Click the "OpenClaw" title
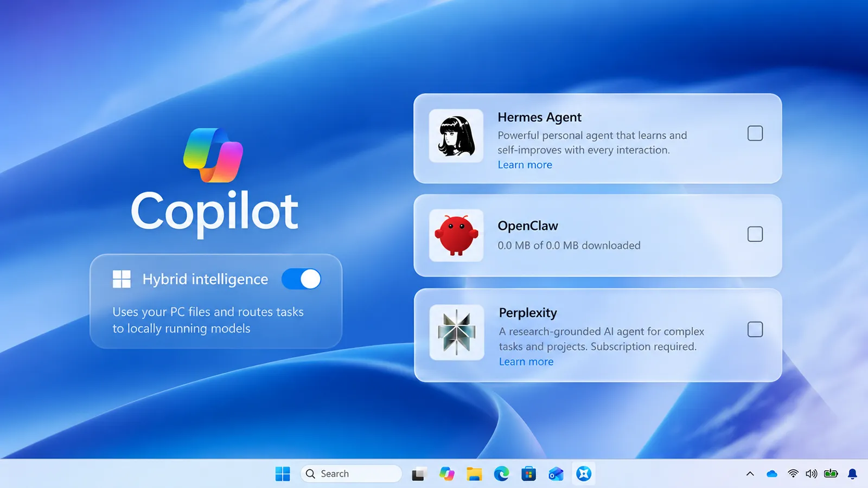Viewport: 868px width, 488px height. 528,226
